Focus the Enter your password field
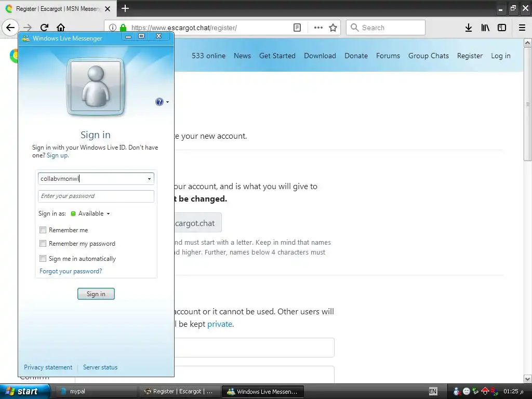 pos(96,196)
